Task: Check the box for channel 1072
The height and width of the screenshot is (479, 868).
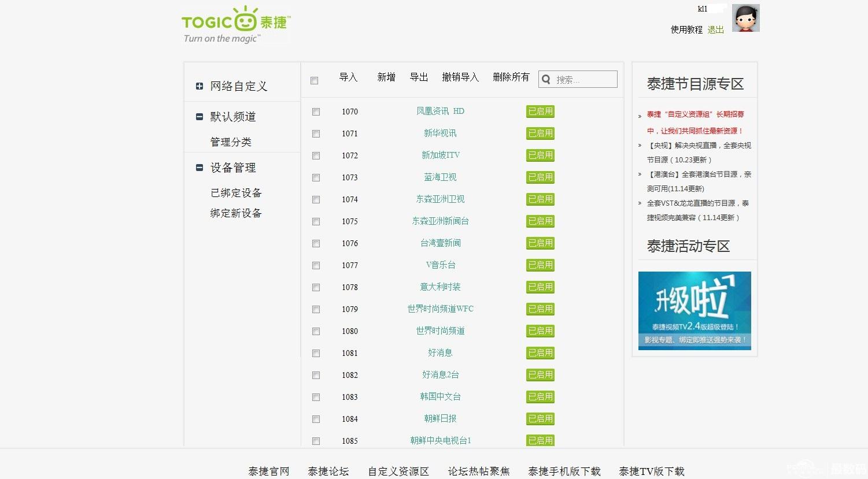Action: click(x=316, y=155)
